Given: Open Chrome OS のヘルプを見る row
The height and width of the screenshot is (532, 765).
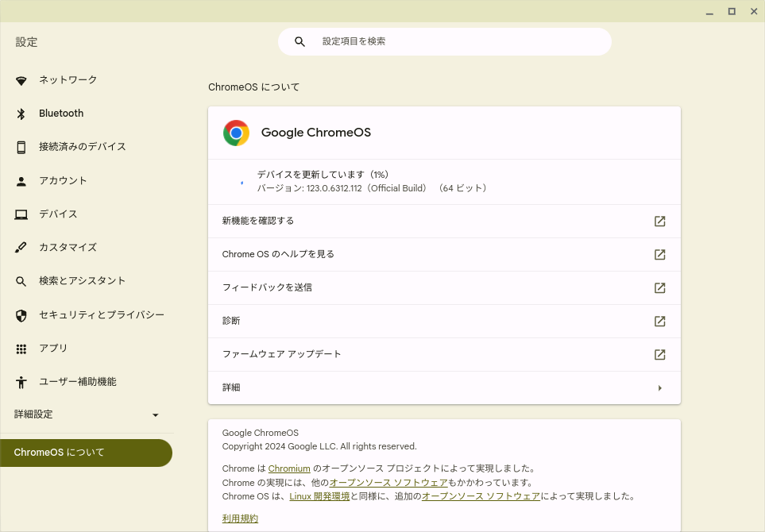Looking at the screenshot, I should [444, 255].
